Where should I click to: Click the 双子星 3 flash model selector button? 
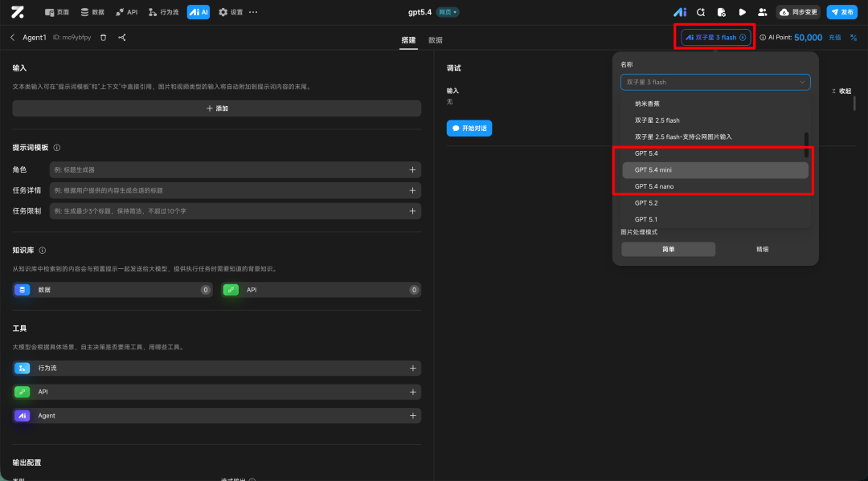tap(716, 38)
